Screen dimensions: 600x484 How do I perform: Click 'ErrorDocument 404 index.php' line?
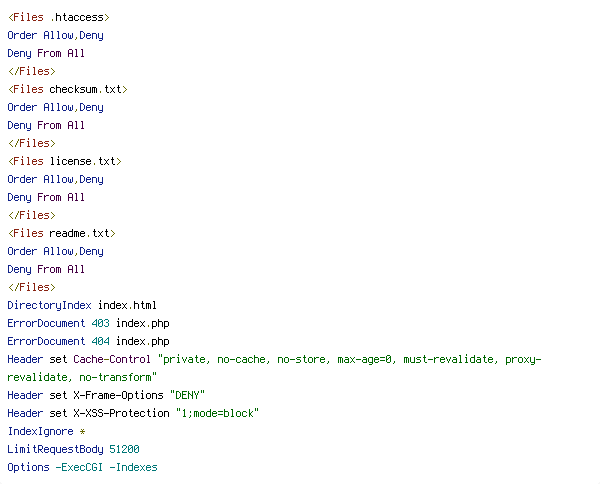[88, 342]
